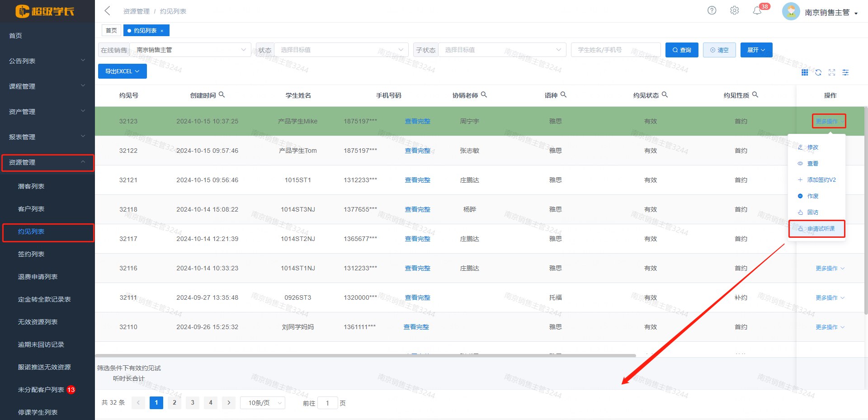Open the column grid display icon
The height and width of the screenshot is (420, 868).
point(805,72)
